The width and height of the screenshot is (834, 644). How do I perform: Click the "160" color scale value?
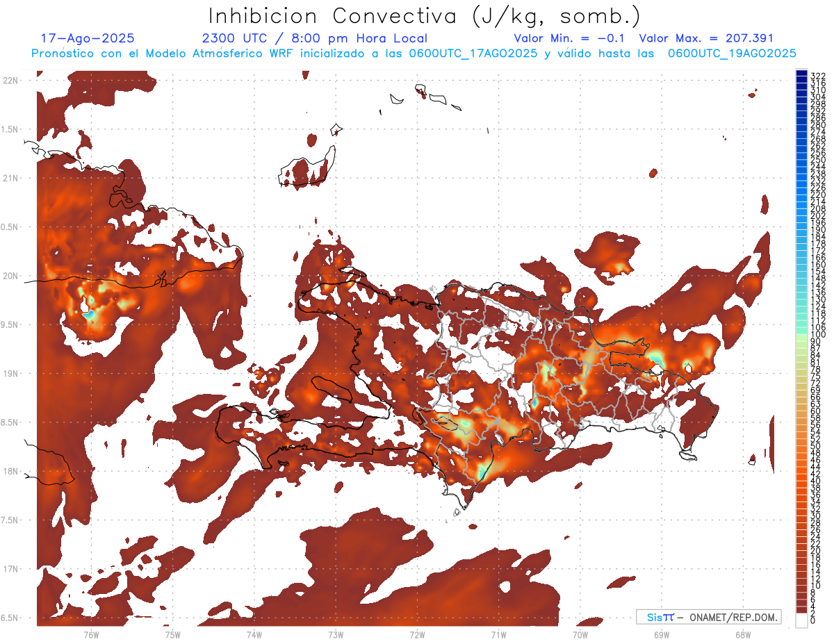(817, 264)
